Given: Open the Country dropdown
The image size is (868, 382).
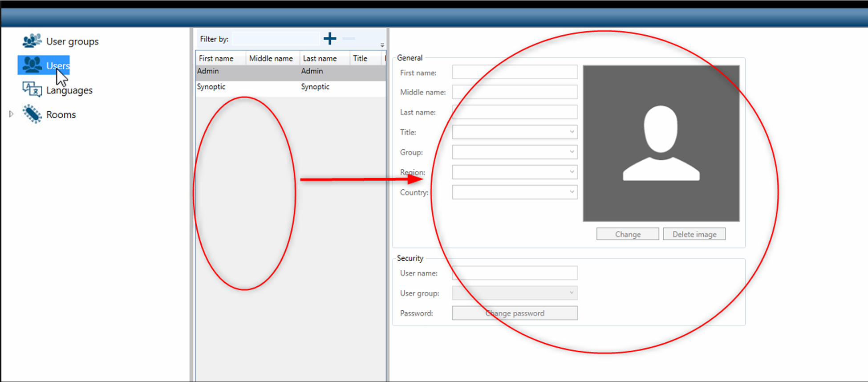Looking at the screenshot, I should [x=515, y=192].
